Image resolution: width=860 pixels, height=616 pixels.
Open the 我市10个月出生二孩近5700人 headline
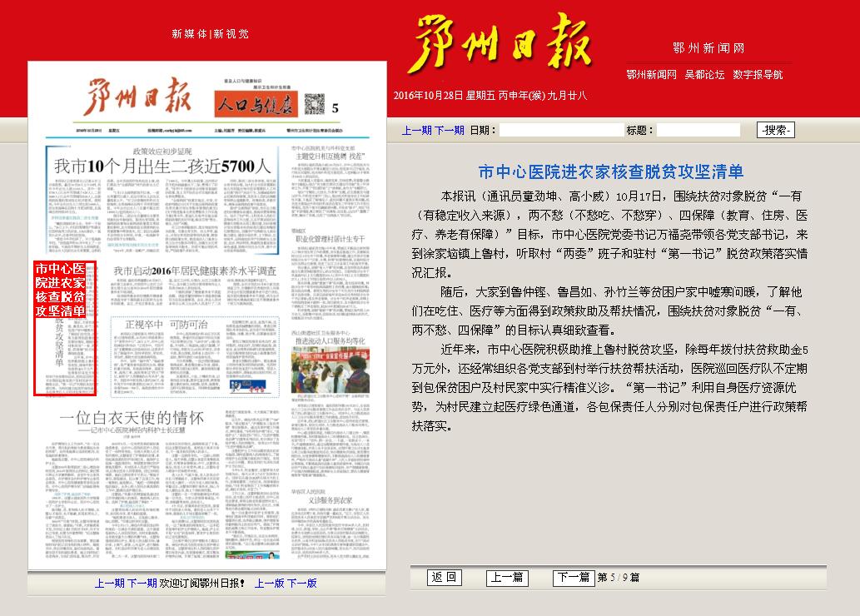point(162,166)
